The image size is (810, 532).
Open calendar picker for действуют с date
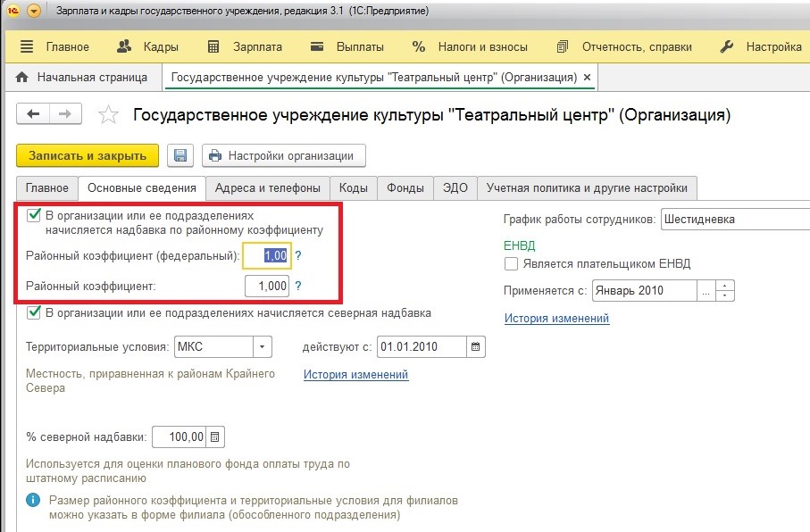tap(476, 346)
